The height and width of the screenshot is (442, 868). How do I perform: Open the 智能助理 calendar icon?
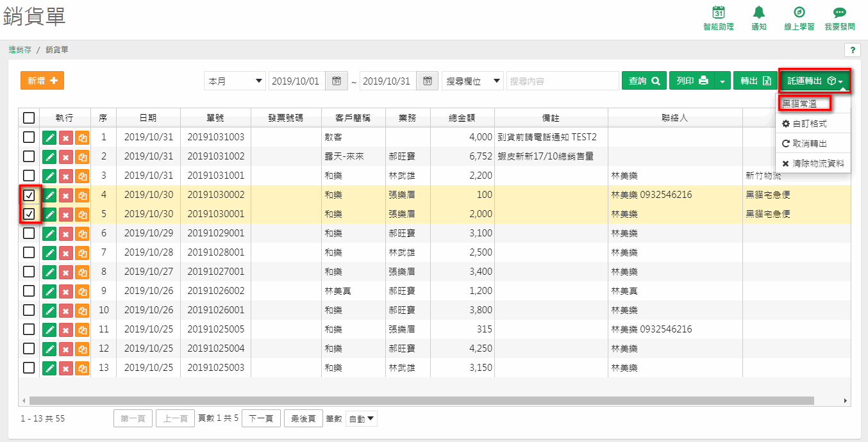(x=719, y=12)
